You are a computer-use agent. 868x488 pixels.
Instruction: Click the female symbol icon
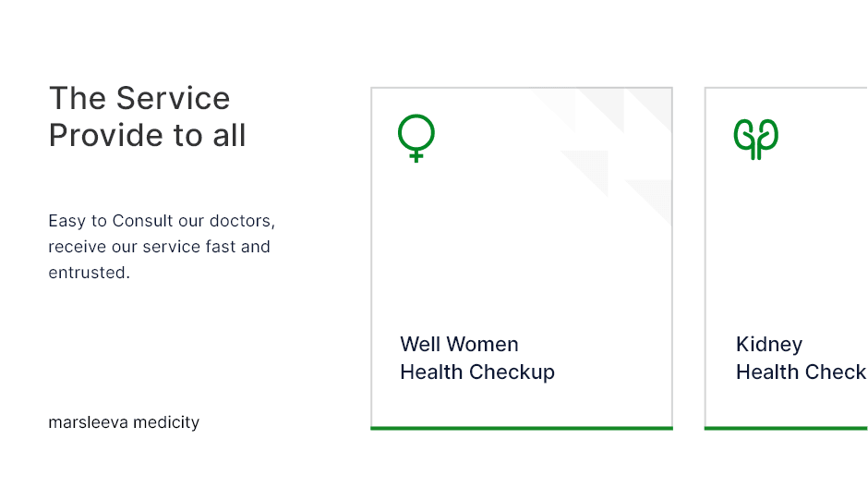click(416, 138)
